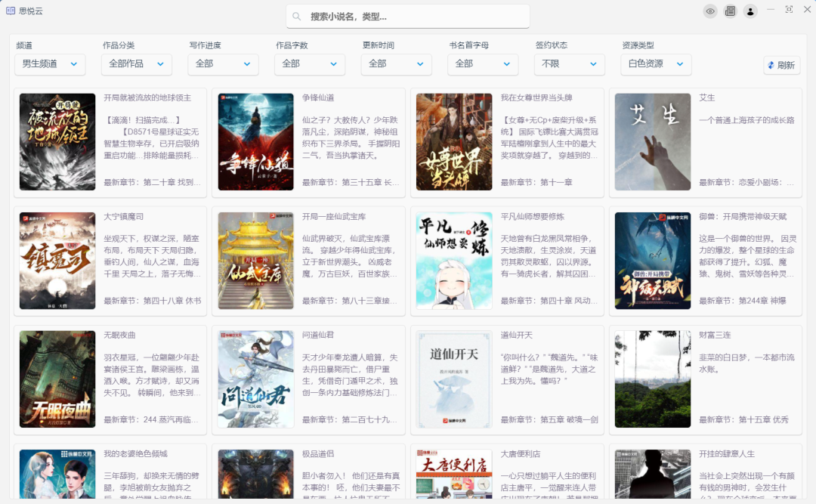Click the refresh icon beside 刷新
This screenshot has width=816, height=504.
[x=771, y=65]
